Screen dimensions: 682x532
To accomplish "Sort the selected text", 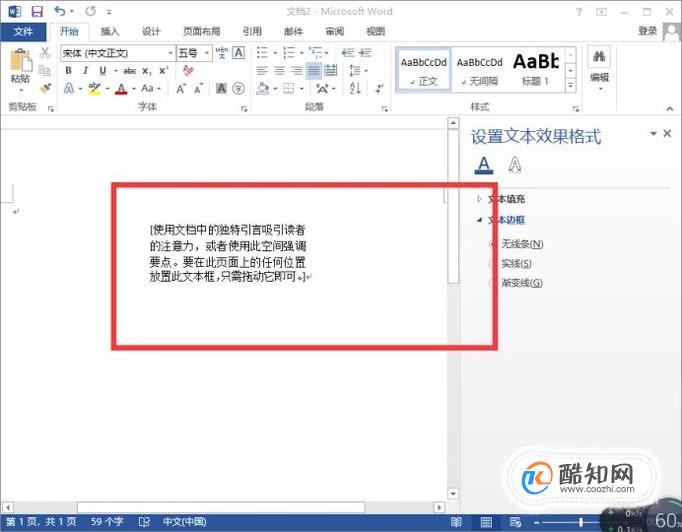I will (x=355, y=89).
